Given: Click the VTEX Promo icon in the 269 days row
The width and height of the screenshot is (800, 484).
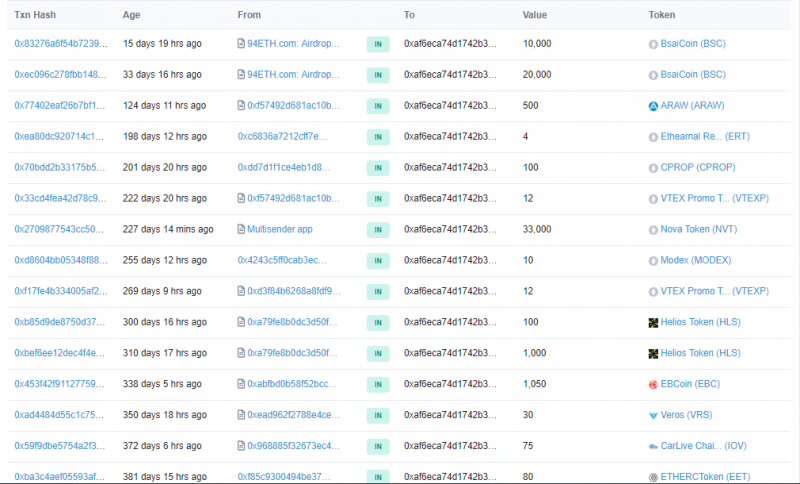Looking at the screenshot, I should click(653, 292).
